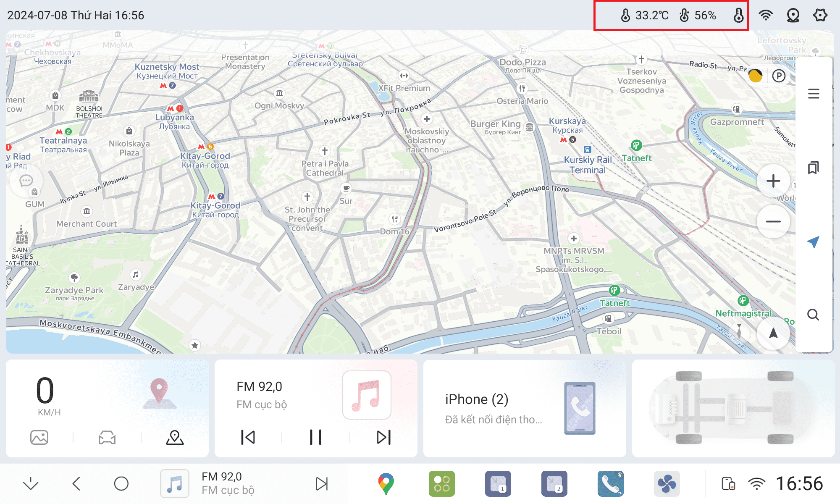840x504 pixels.
Task: Open screen mirroring app 2
Action: point(554,484)
